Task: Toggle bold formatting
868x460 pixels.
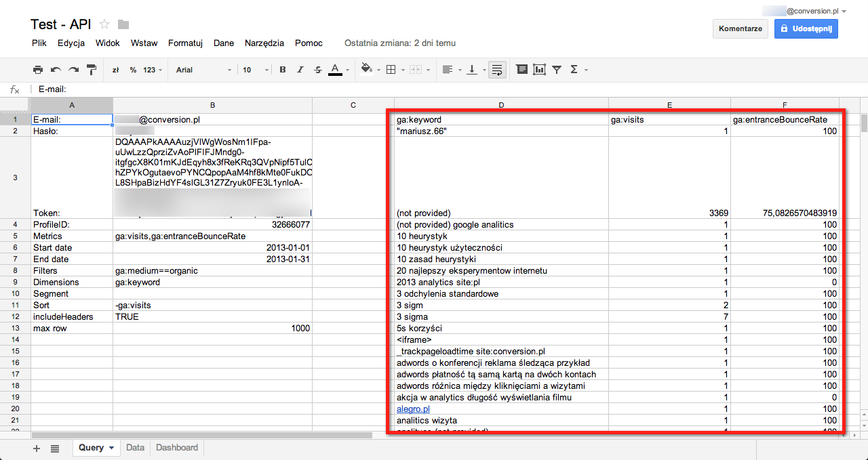Action: coord(283,70)
